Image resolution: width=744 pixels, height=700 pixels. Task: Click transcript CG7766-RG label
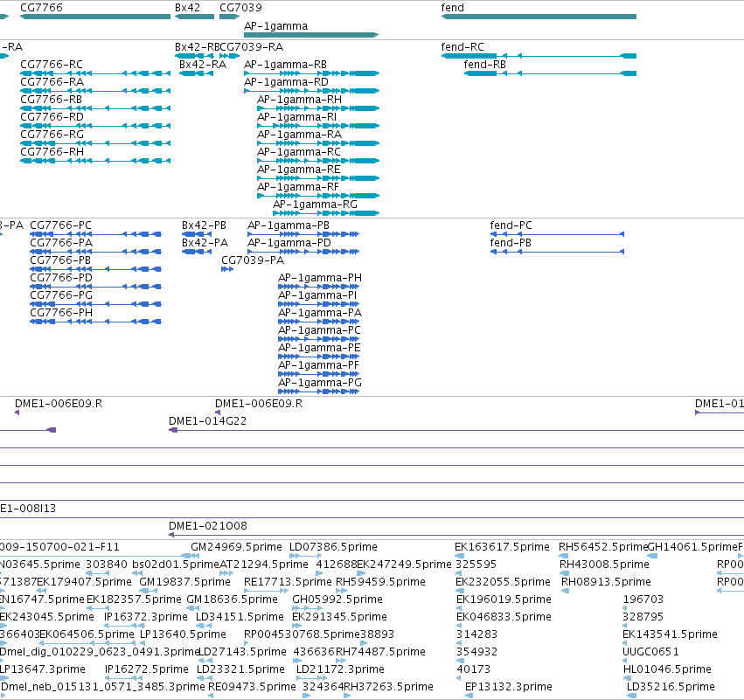52,135
